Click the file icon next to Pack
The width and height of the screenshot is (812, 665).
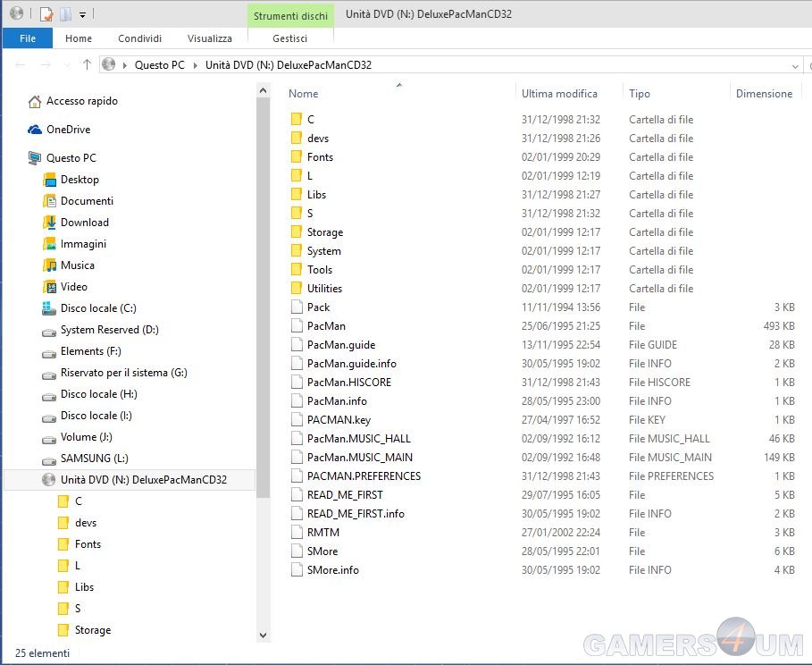297,307
